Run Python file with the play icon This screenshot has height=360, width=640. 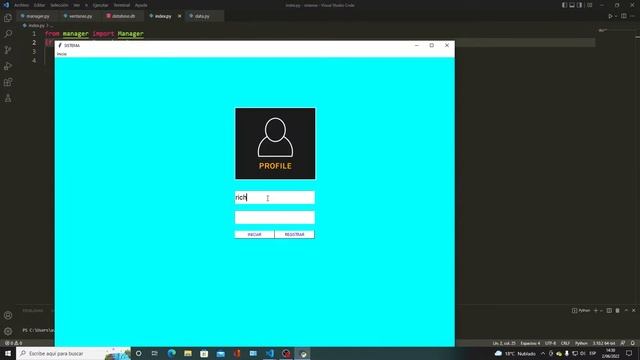point(610,16)
